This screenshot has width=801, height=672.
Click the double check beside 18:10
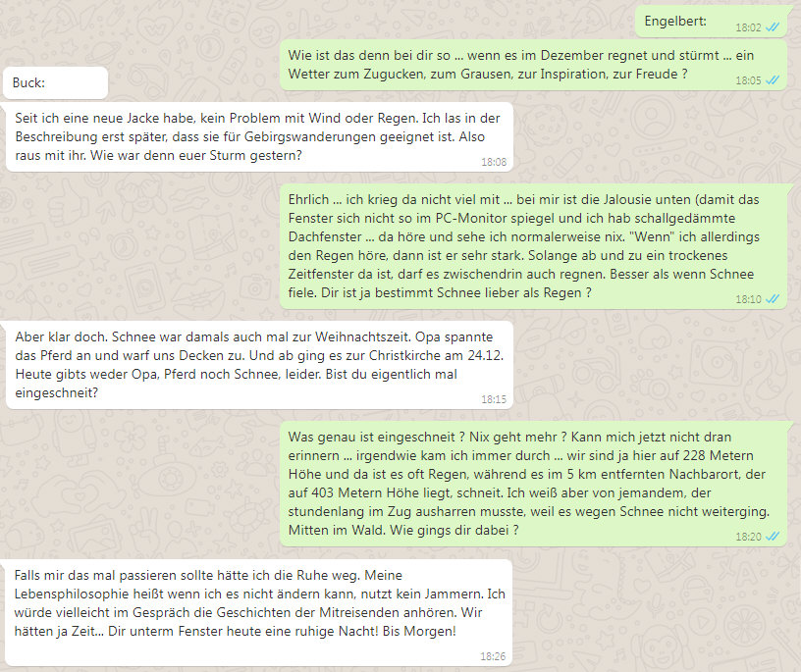click(x=773, y=299)
